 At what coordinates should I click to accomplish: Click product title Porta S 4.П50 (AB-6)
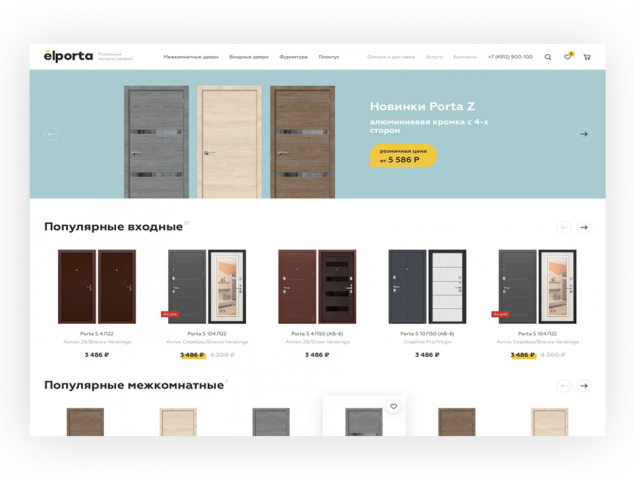point(317,334)
